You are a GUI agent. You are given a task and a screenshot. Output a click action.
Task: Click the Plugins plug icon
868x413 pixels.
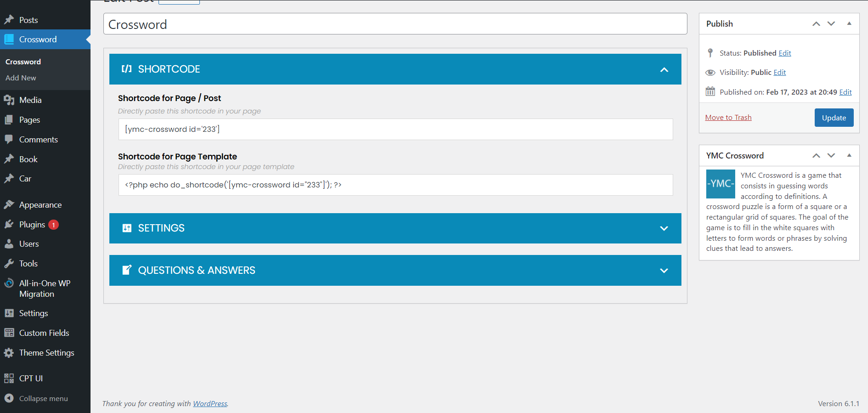(9, 224)
